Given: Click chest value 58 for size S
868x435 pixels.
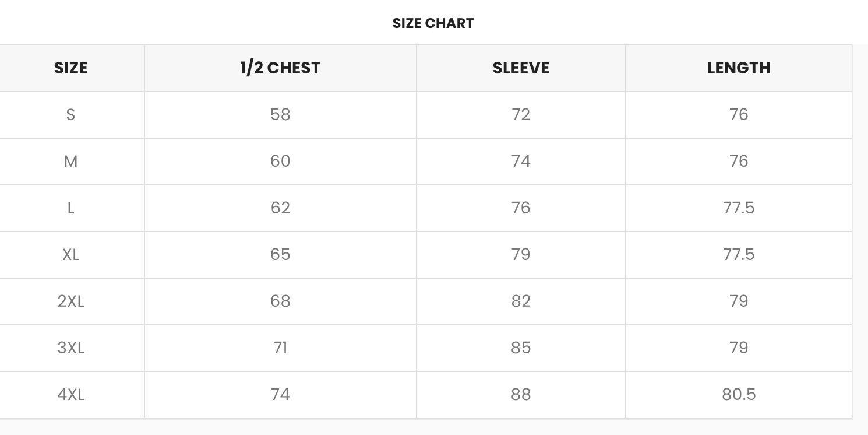Looking at the screenshot, I should (x=280, y=115).
